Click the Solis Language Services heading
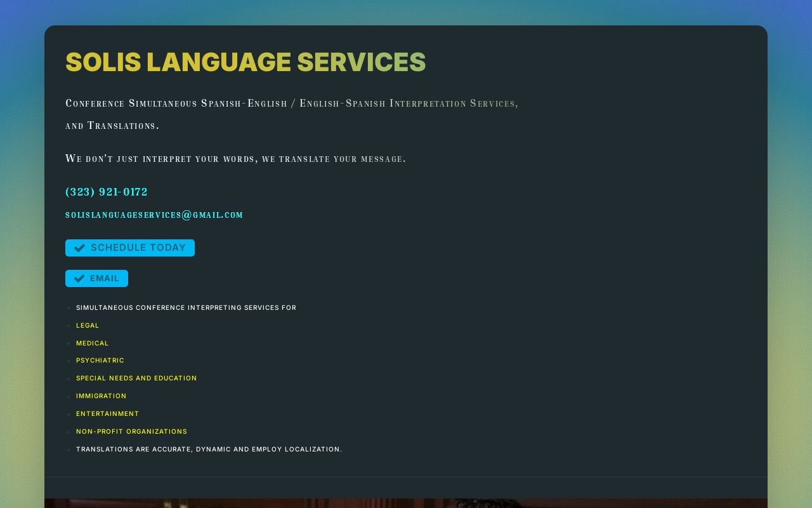The width and height of the screenshot is (812, 508). [246, 62]
